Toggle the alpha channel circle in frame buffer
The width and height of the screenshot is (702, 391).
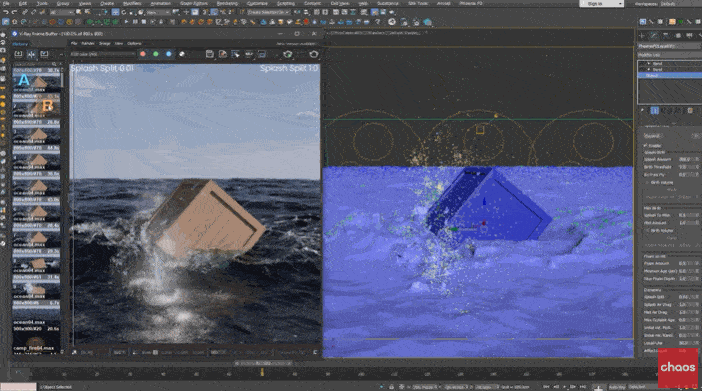click(182, 54)
